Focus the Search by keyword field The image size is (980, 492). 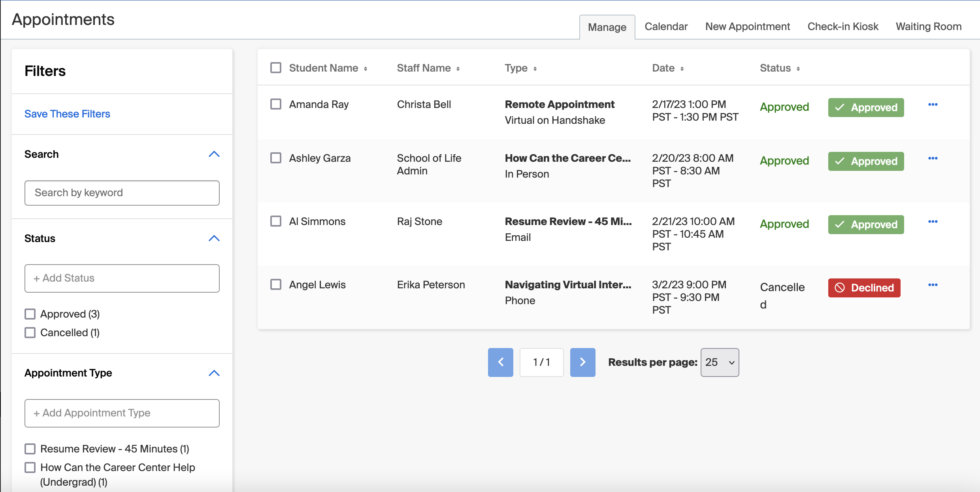tap(122, 193)
